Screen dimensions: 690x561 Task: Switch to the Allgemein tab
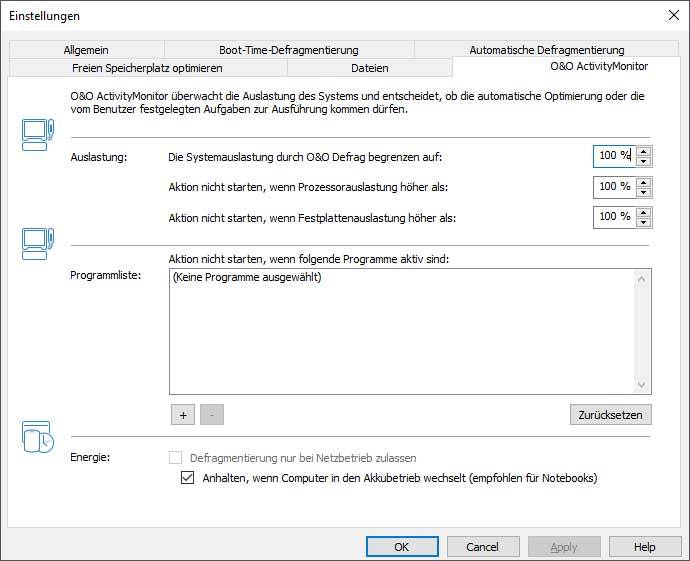pyautogui.click(x=86, y=50)
